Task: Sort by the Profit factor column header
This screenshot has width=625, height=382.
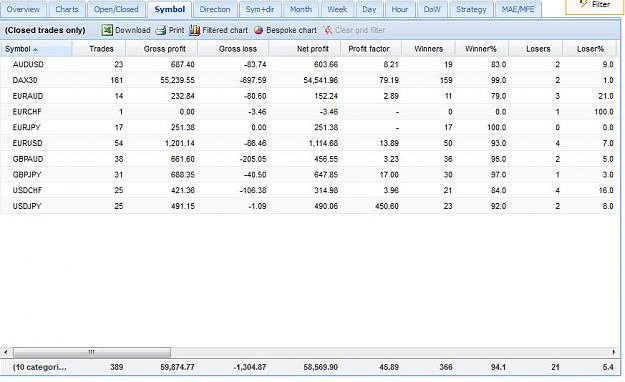Action: click(371, 49)
